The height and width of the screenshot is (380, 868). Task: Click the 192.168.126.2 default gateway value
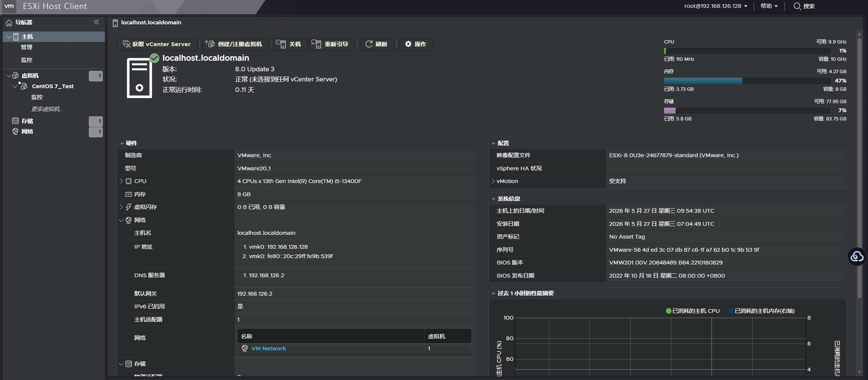point(255,294)
